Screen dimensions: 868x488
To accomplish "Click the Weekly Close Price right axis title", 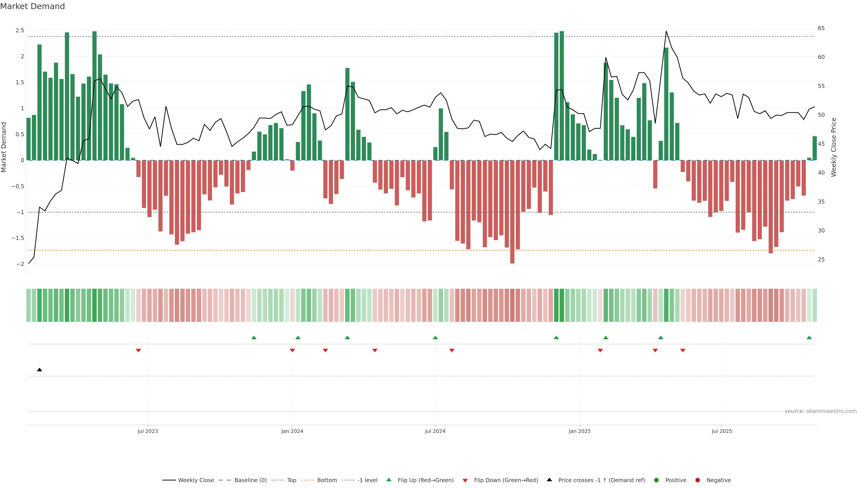I will (834, 147).
